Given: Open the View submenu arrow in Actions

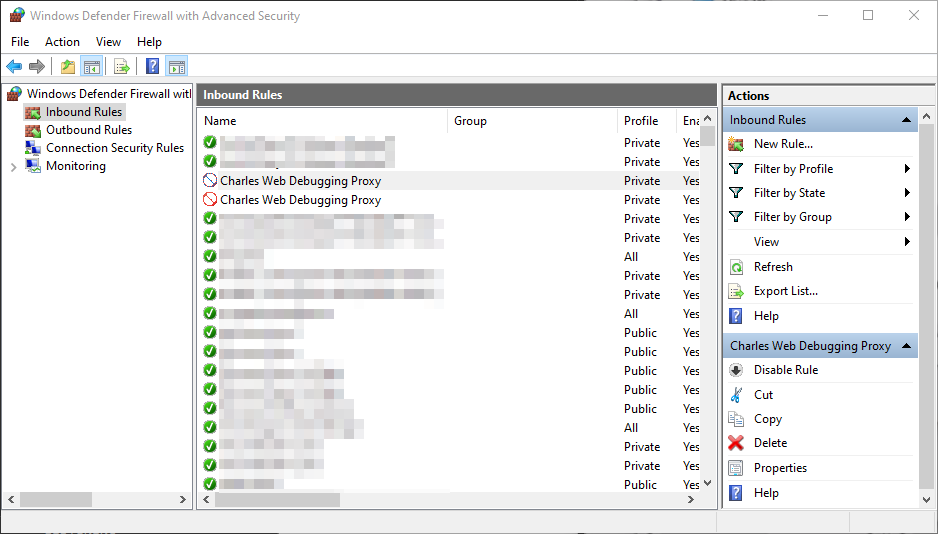Looking at the screenshot, I should click(907, 242).
